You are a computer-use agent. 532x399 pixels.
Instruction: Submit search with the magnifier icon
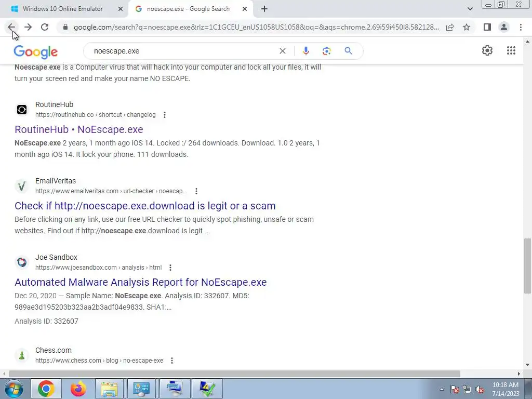pyautogui.click(x=348, y=51)
